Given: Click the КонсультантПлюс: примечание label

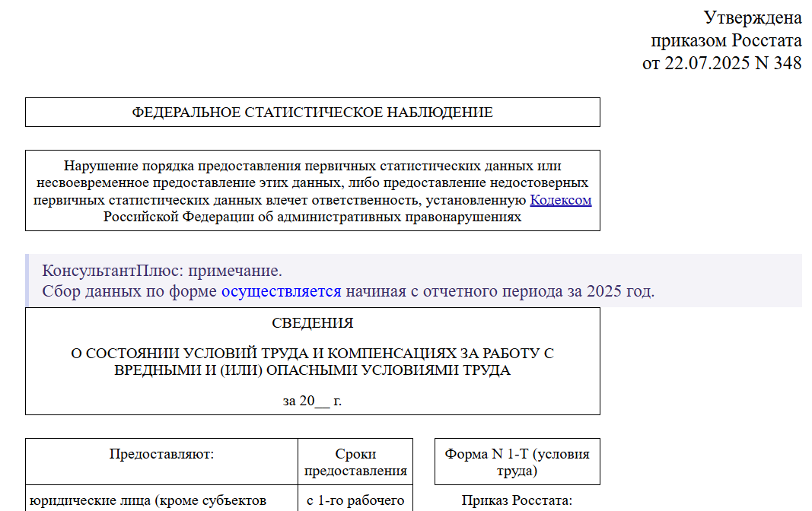Looking at the screenshot, I should pos(161,271).
